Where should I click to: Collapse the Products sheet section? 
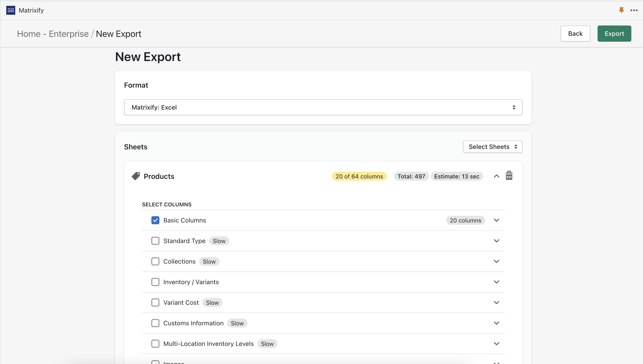(x=496, y=176)
